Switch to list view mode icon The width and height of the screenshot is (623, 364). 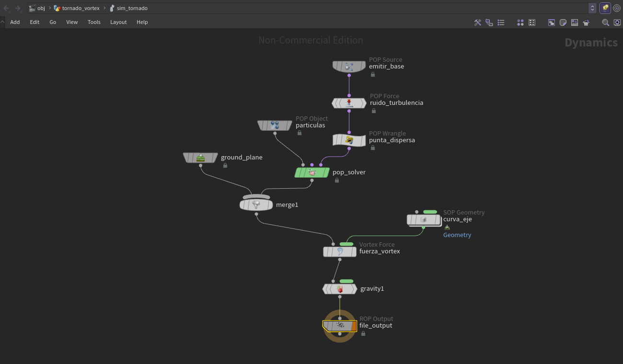(501, 23)
